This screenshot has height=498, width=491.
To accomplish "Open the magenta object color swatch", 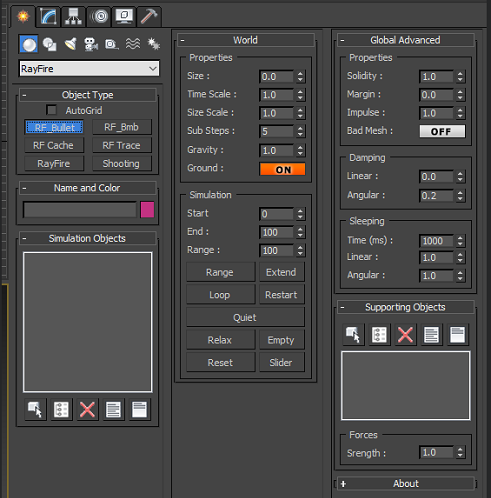I will pos(147,210).
